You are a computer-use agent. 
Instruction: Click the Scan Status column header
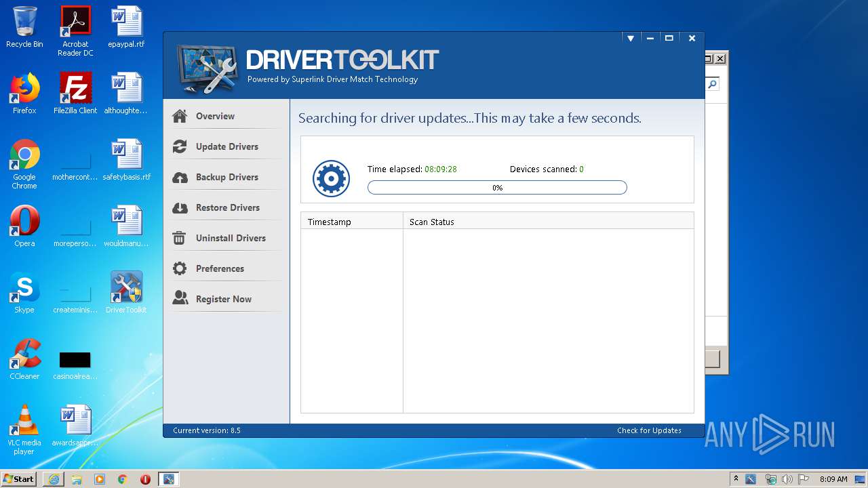[549, 222]
